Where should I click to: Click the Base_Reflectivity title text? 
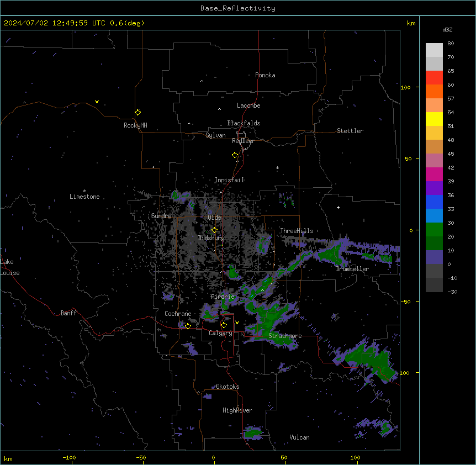(238, 8)
